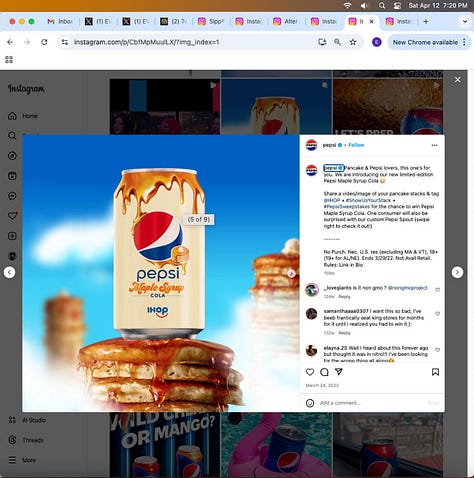Open AI Studio in sidebar

coord(27,420)
